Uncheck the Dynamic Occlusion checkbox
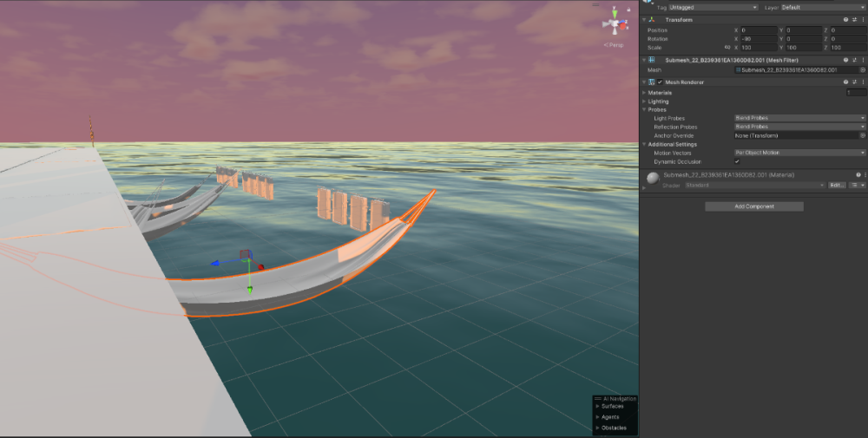868x438 pixels. pos(737,161)
